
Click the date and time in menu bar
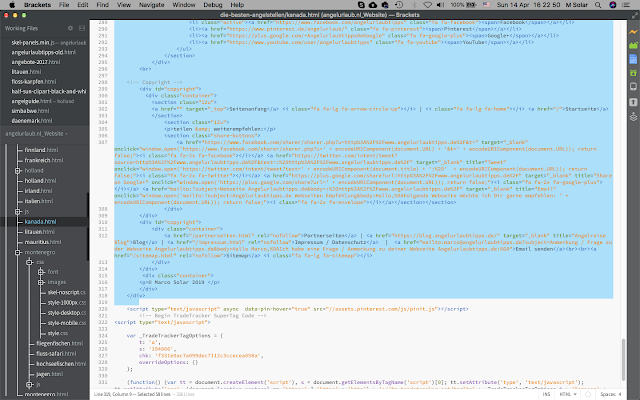(528, 5)
